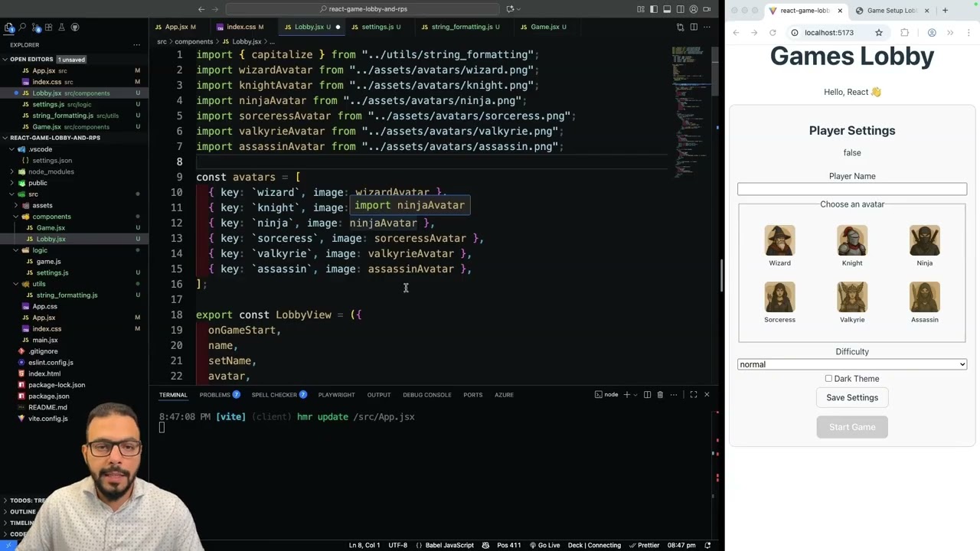Click the Save Settings button
Viewport: 980px width, 551px height.
(x=852, y=398)
